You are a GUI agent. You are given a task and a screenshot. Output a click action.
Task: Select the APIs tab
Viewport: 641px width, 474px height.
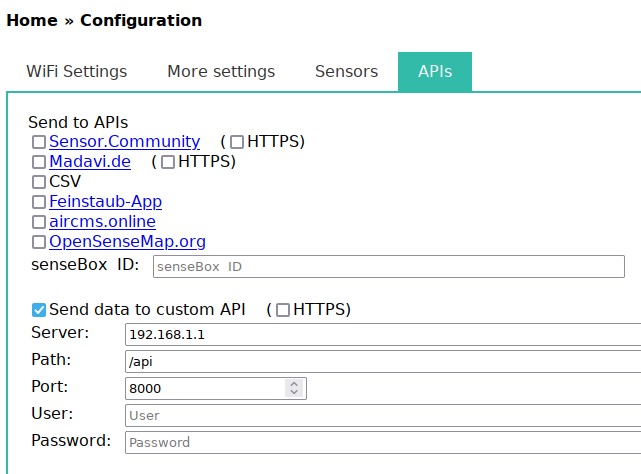435,72
